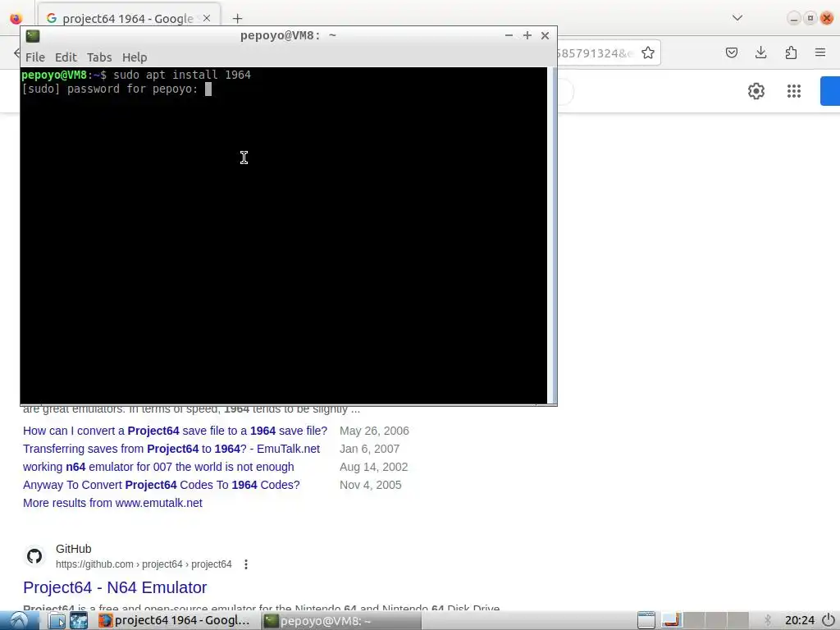Click the 'Nov 4, 2005' date text
This screenshot has height=630, width=840.
[370, 485]
